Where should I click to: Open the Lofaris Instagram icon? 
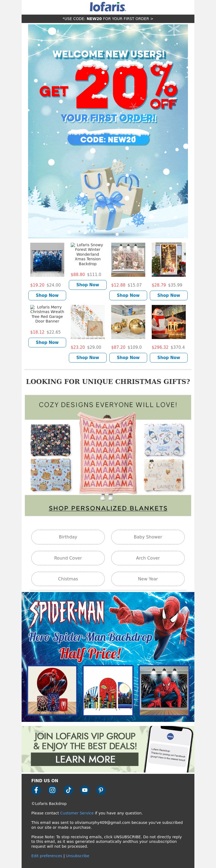[x=52, y=790]
